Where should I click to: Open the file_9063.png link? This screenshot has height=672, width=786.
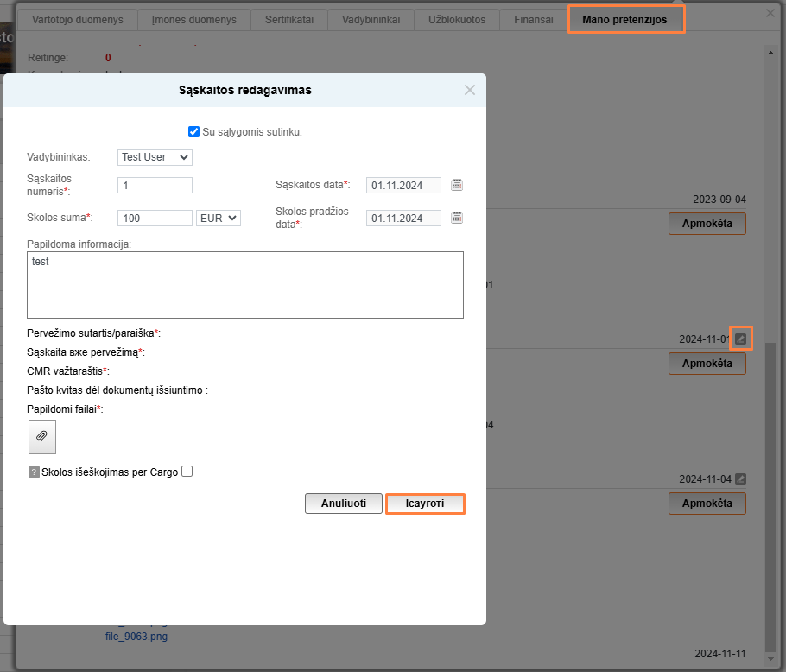pyautogui.click(x=136, y=637)
